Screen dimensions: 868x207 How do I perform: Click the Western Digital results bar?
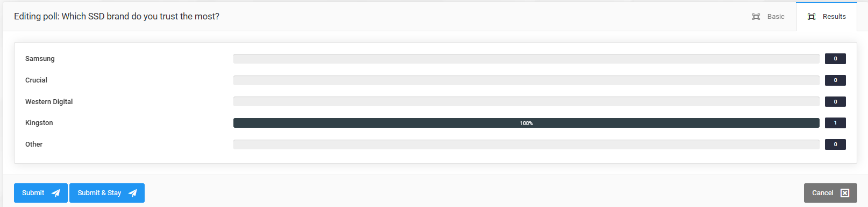click(x=526, y=101)
